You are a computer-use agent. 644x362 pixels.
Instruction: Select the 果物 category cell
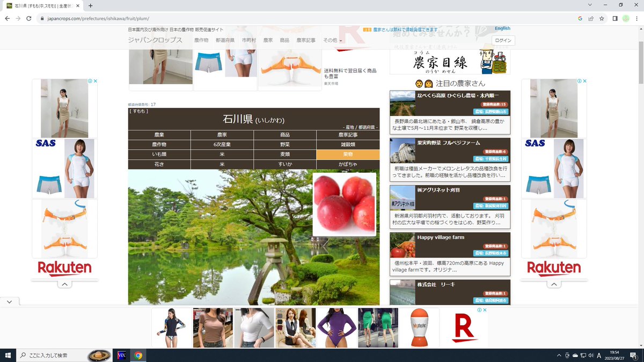tap(348, 154)
